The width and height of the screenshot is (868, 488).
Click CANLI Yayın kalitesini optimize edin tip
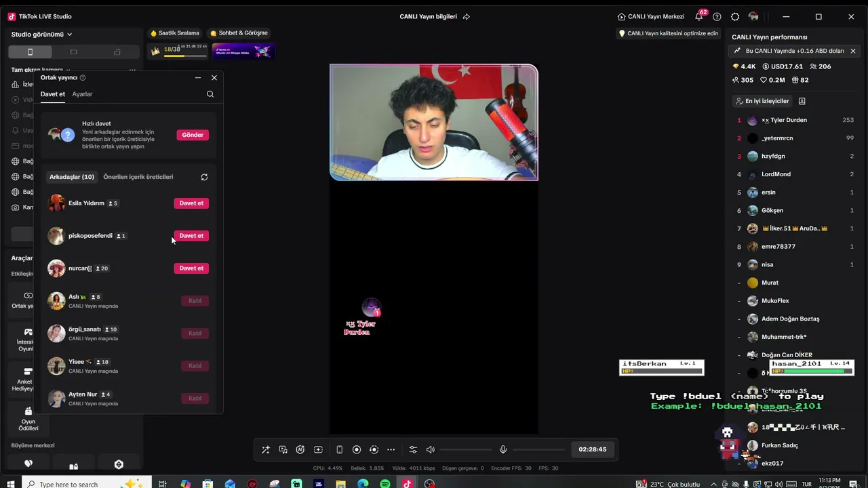tap(669, 33)
